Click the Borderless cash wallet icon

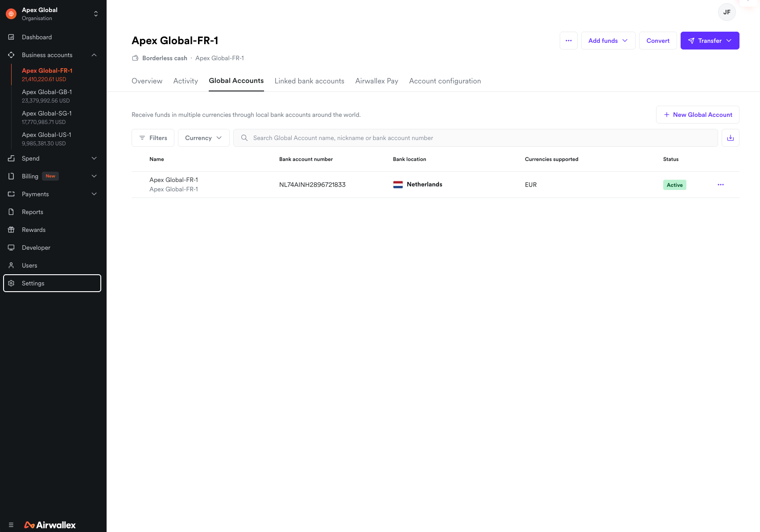(x=135, y=58)
